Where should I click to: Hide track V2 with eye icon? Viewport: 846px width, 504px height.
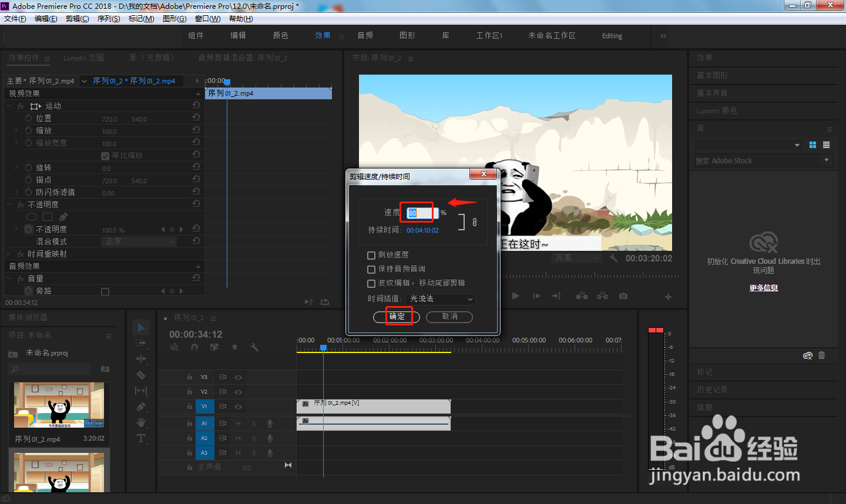239,392
